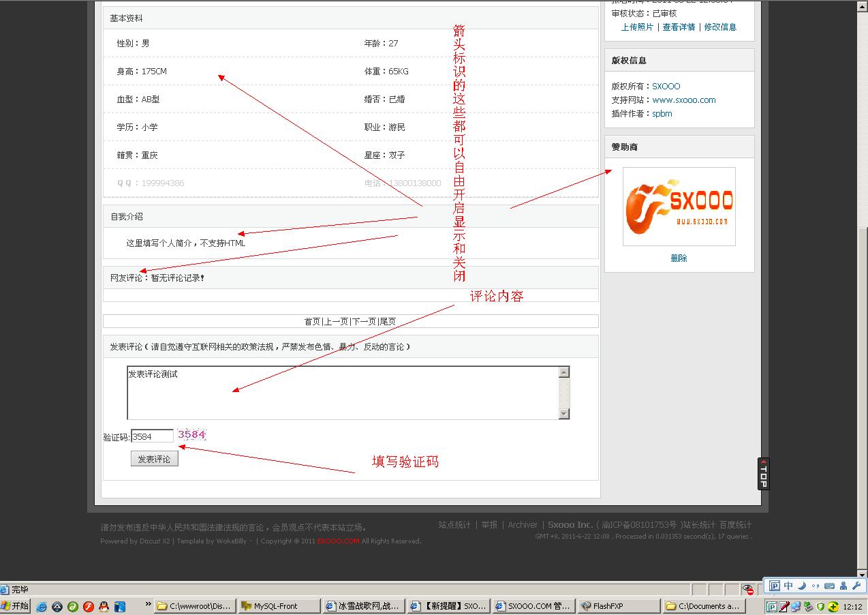Viewport: 868px width, 615px height.
Task: Click the 验证码 verification code input field
Action: point(151,436)
